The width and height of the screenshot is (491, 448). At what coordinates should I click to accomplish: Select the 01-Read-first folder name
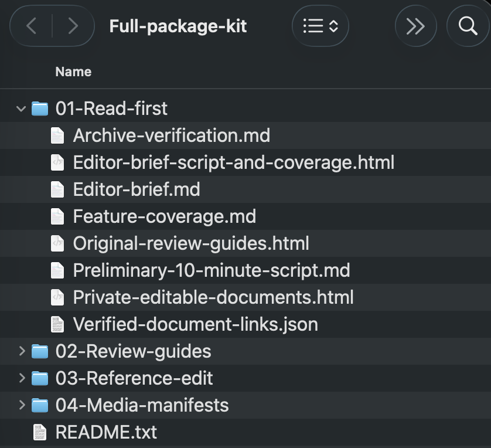tap(111, 108)
